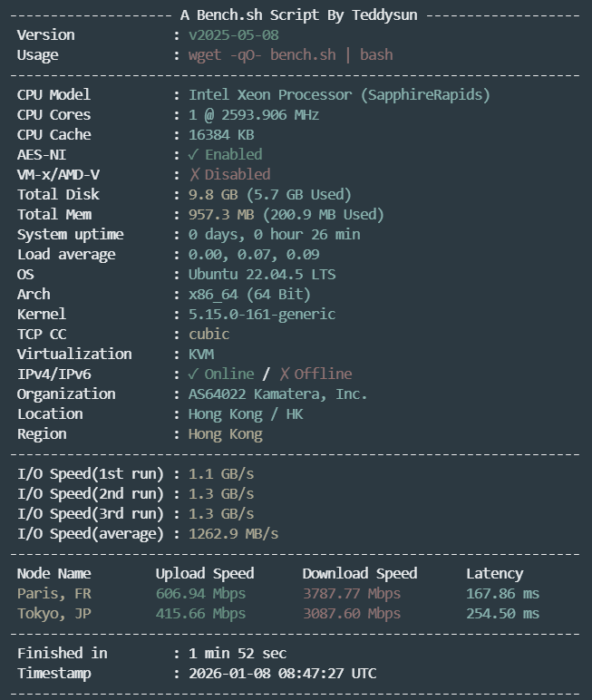Viewport: 592px width, 700px height.
Task: Click the Latency column header
Action: coord(495,573)
